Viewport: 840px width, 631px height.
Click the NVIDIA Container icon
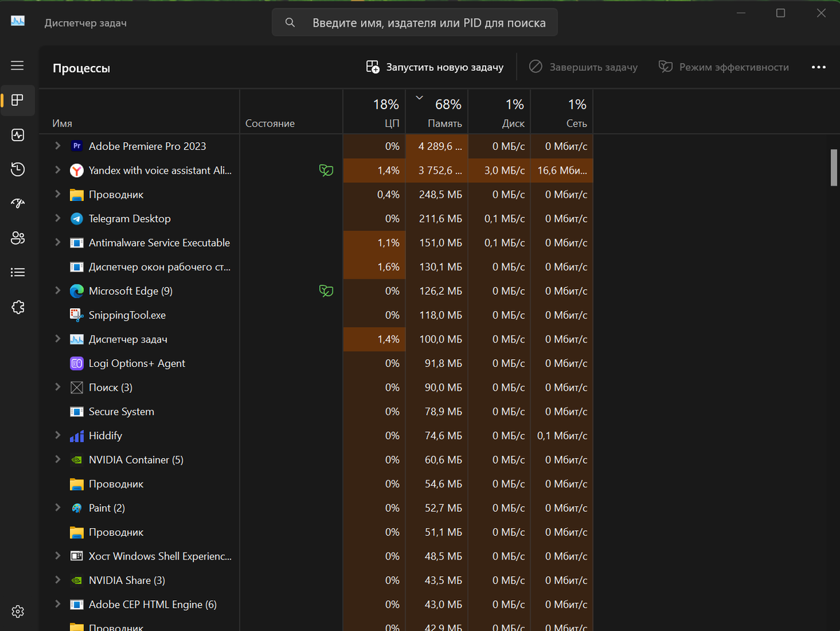pyautogui.click(x=77, y=460)
